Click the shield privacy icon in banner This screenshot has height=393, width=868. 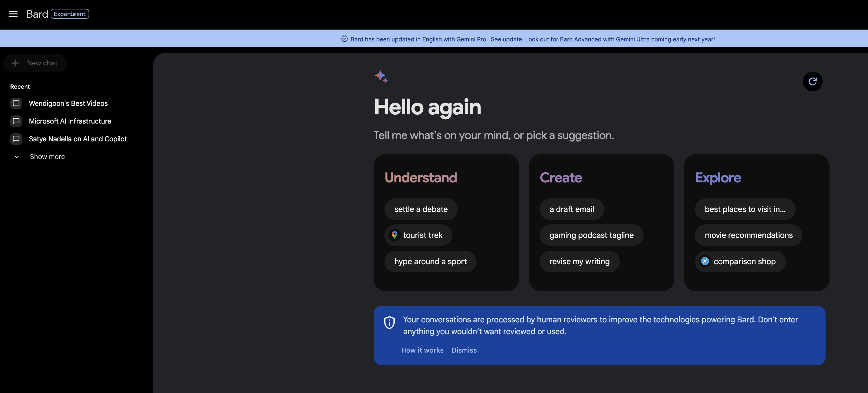pos(389,322)
